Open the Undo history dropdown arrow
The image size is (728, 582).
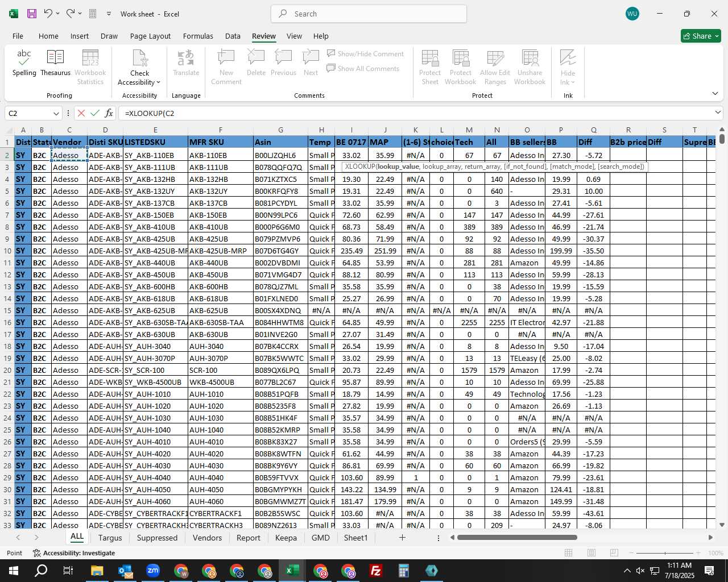(x=57, y=14)
